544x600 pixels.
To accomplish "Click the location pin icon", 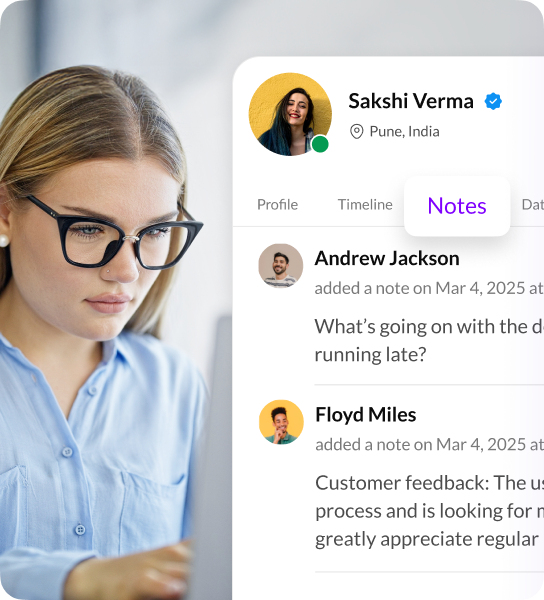I will coord(357,132).
